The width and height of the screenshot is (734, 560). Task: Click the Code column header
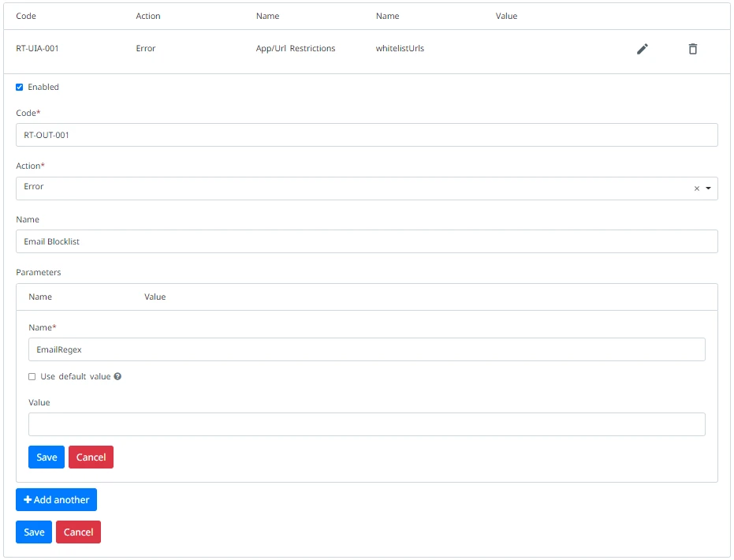click(x=26, y=16)
